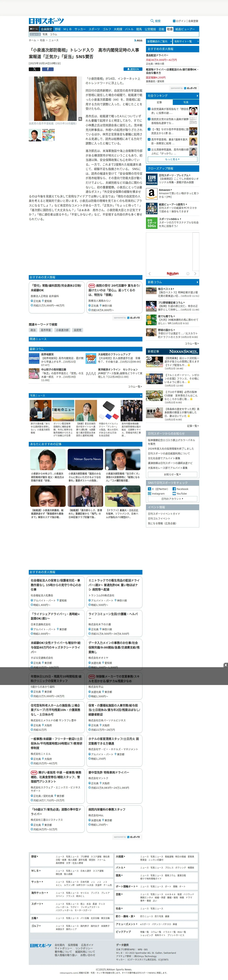Expand the 写真ニュース header arrow
This screenshot has width=228, height=980.
pyautogui.click(x=141, y=396)
